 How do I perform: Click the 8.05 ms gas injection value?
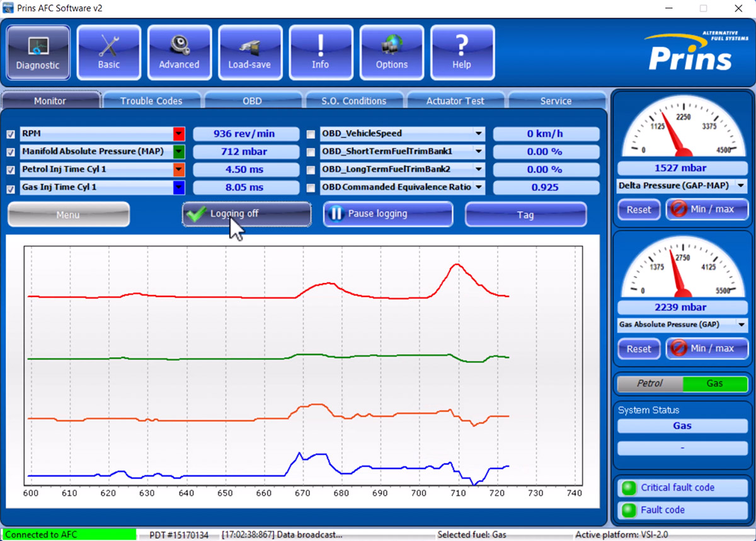246,187
